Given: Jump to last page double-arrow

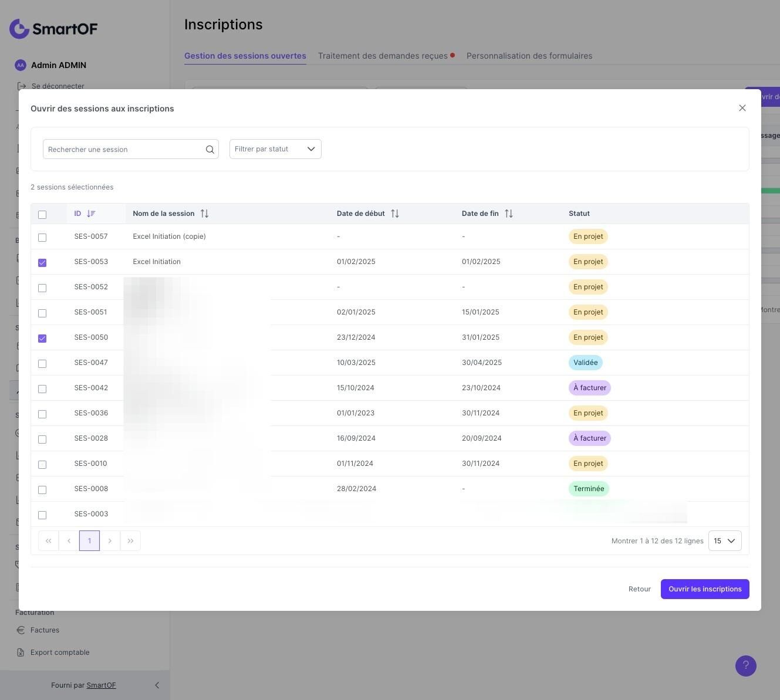Looking at the screenshot, I should 130,541.
